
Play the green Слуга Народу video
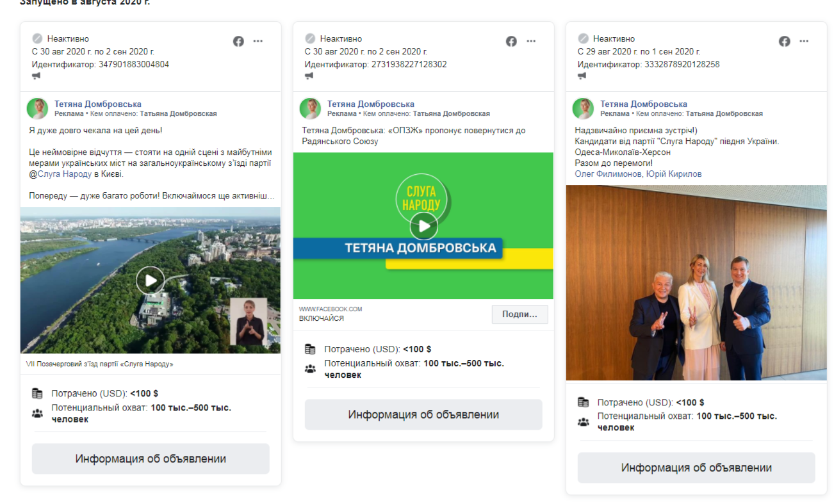pyautogui.click(x=423, y=225)
